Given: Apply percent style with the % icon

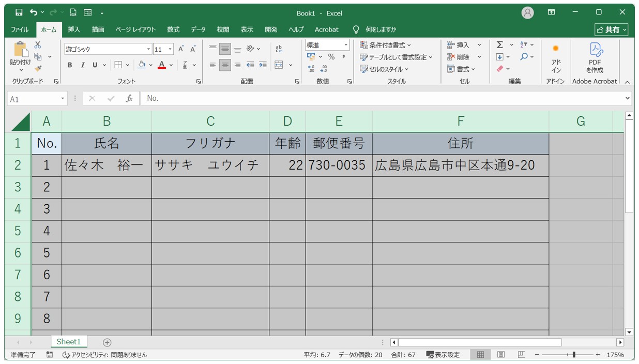Looking at the screenshot, I should point(331,57).
